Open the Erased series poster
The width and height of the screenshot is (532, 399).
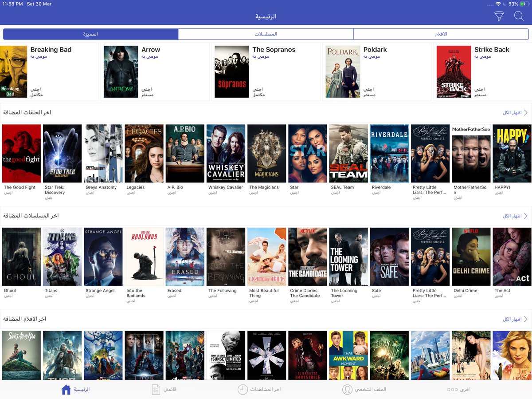(x=185, y=257)
